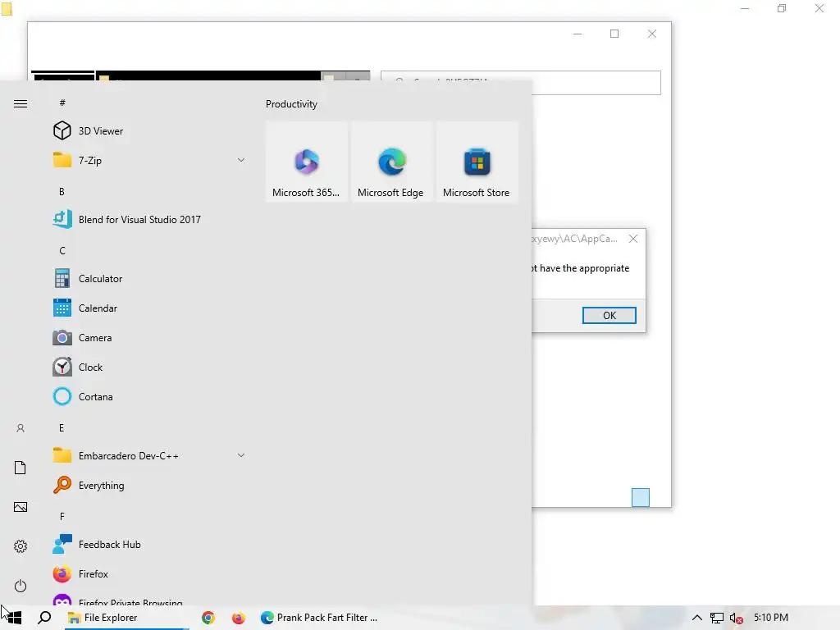The image size is (840, 630).
Task: Open Documents from the Start sidebar
Action: pyautogui.click(x=21, y=468)
